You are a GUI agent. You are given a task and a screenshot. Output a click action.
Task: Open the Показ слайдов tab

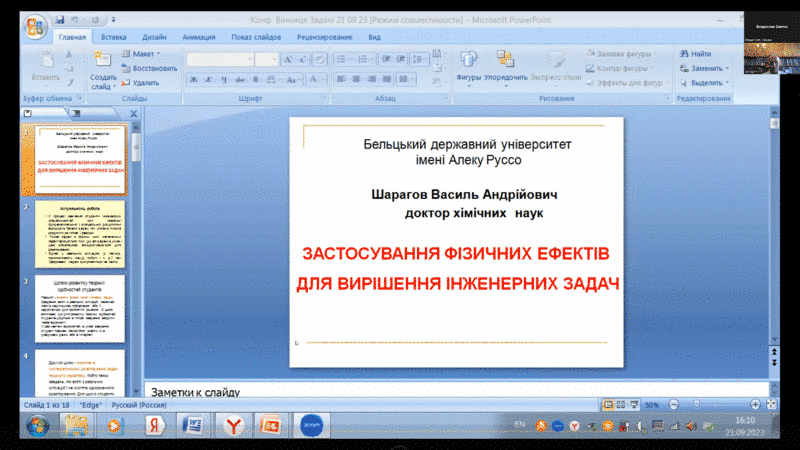[255, 37]
